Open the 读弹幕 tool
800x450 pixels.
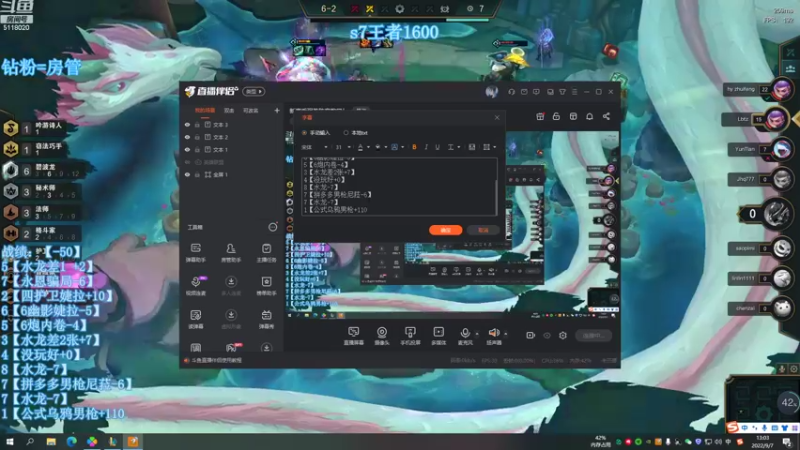[x=195, y=319]
